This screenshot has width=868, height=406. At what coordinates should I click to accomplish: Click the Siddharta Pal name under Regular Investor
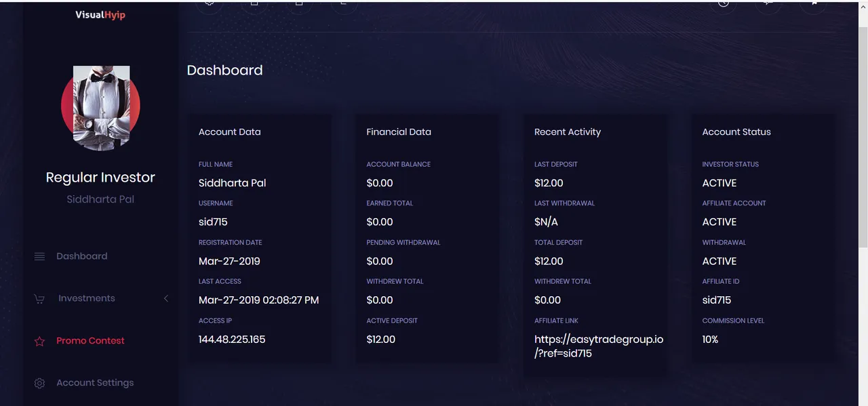(x=100, y=199)
